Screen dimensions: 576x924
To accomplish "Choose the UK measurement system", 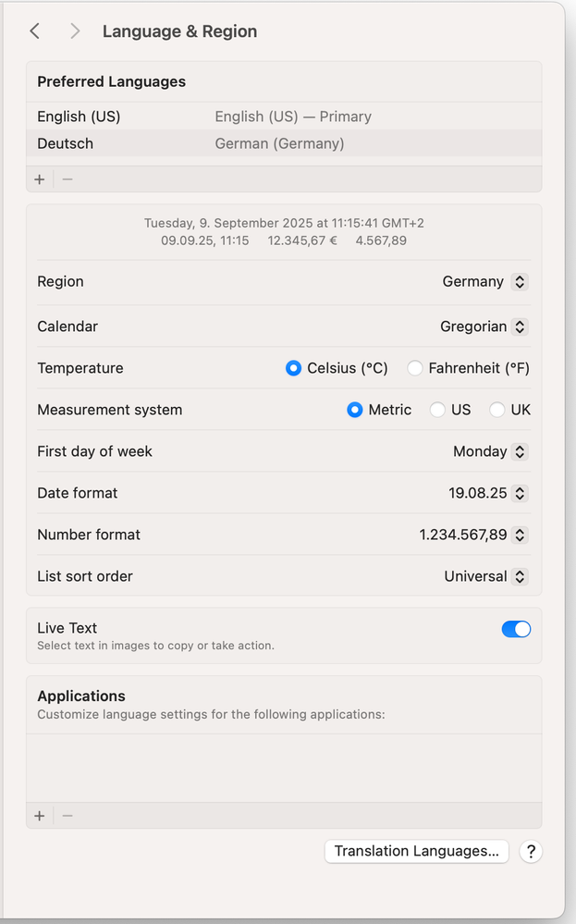I will [x=497, y=410].
